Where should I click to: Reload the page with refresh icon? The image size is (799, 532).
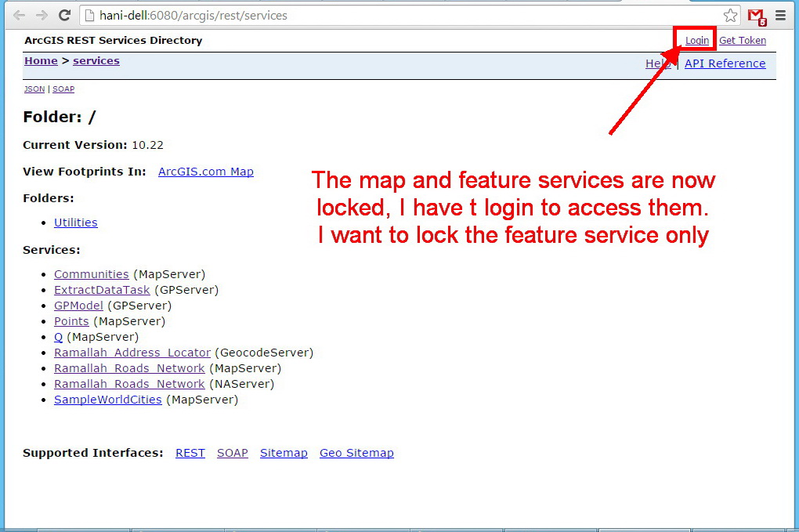[x=65, y=16]
